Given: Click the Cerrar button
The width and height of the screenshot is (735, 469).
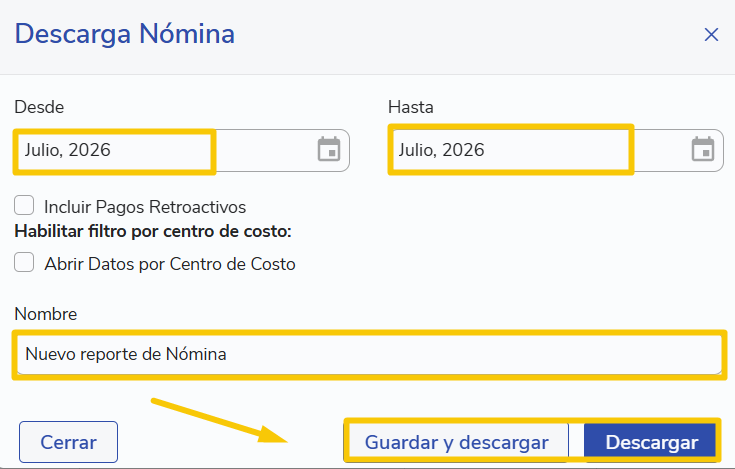Looking at the screenshot, I should 68,442.
